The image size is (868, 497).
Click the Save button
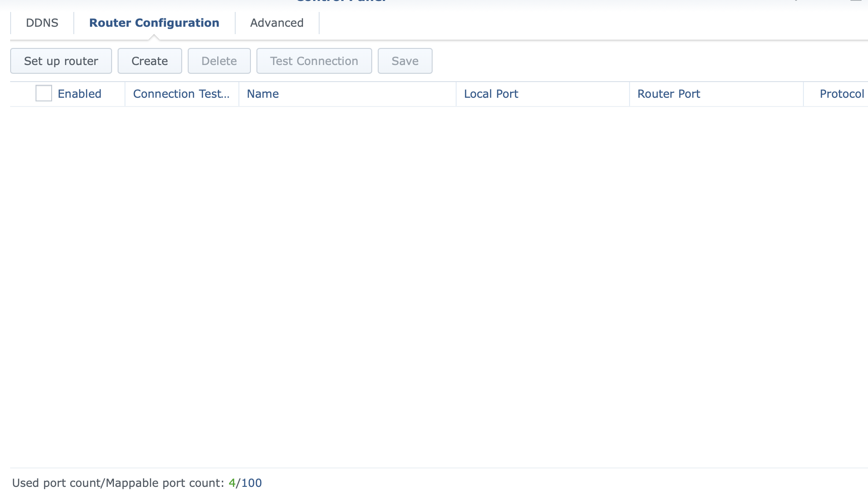[x=405, y=61]
